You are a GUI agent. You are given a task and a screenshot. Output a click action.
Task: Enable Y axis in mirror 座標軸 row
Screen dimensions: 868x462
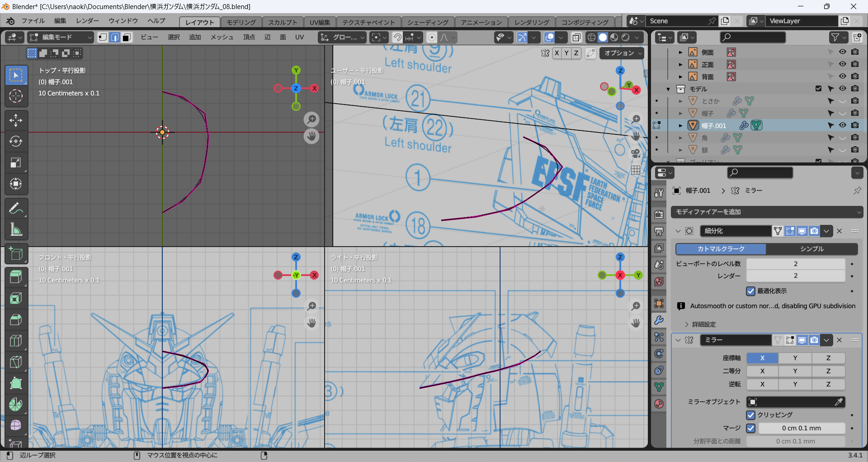tap(795, 358)
